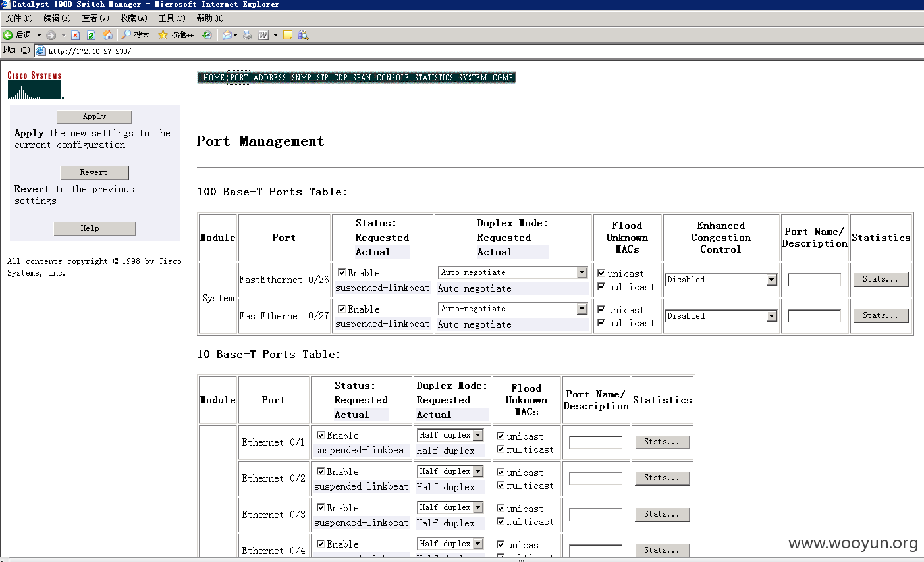The image size is (924, 562).
Task: Toggle Enable checkbox for Ethernet 0/3
Action: (321, 507)
